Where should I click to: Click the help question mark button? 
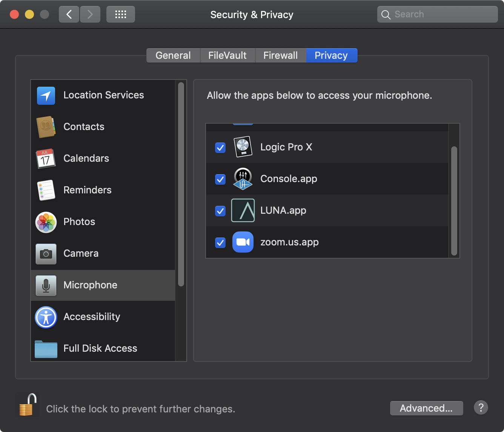point(481,408)
